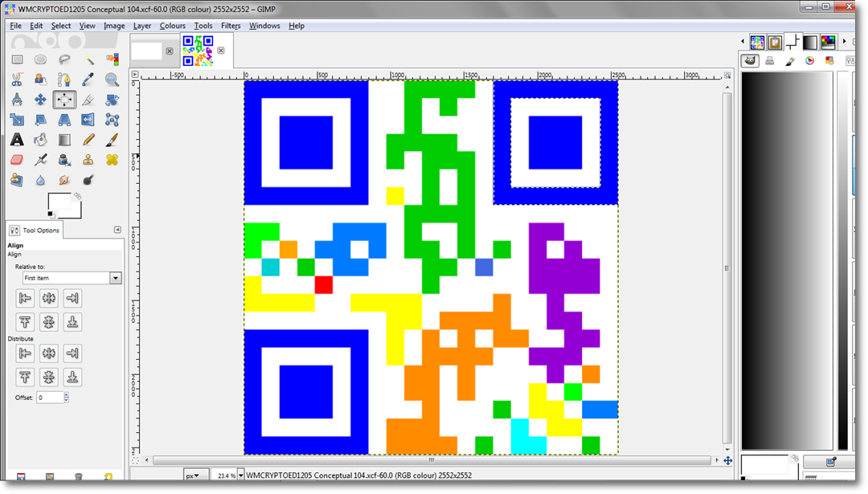
Task: Select the Cage Transform tool
Action: (x=112, y=120)
